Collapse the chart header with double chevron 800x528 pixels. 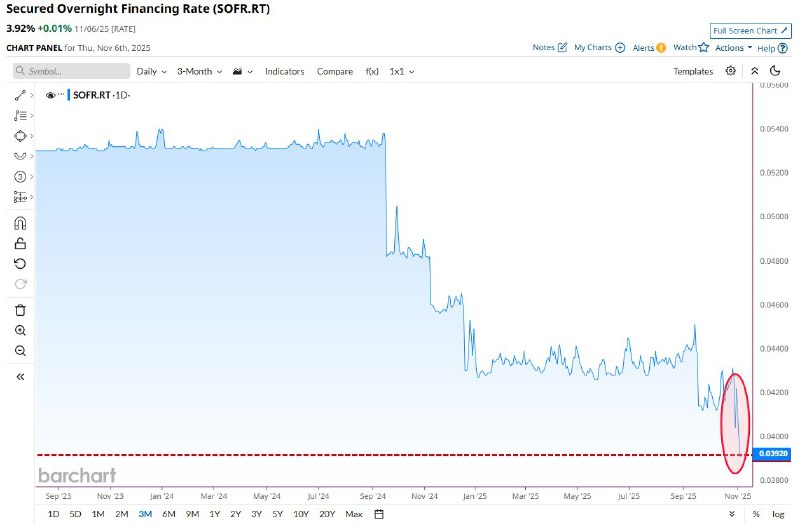pyautogui.click(x=755, y=71)
